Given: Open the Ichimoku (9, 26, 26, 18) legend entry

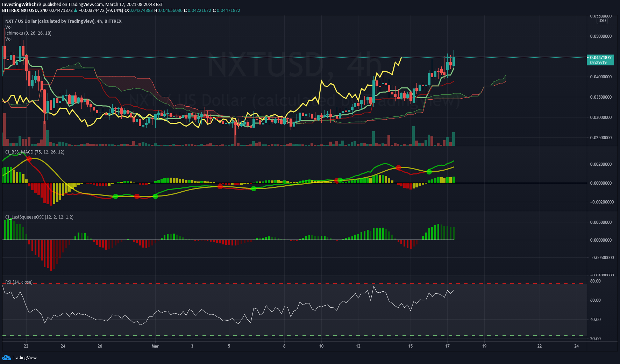Looking at the screenshot, I should [x=28, y=33].
